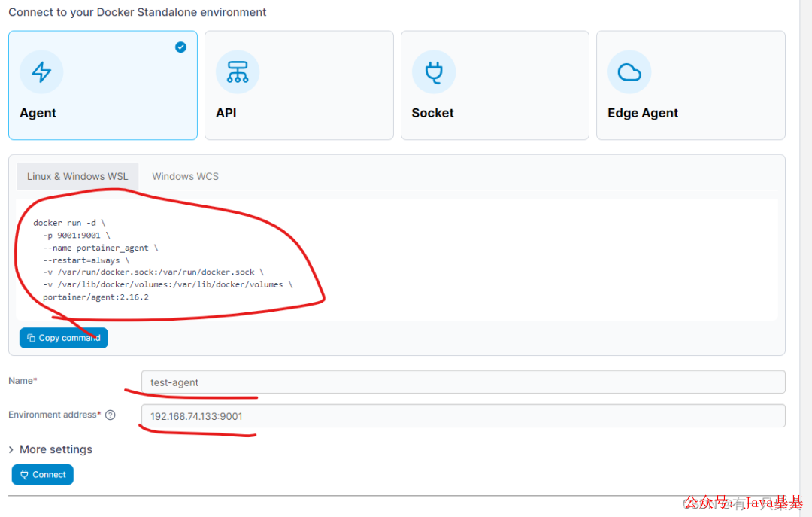
Task: Click the Agent card label
Action: [x=38, y=113]
